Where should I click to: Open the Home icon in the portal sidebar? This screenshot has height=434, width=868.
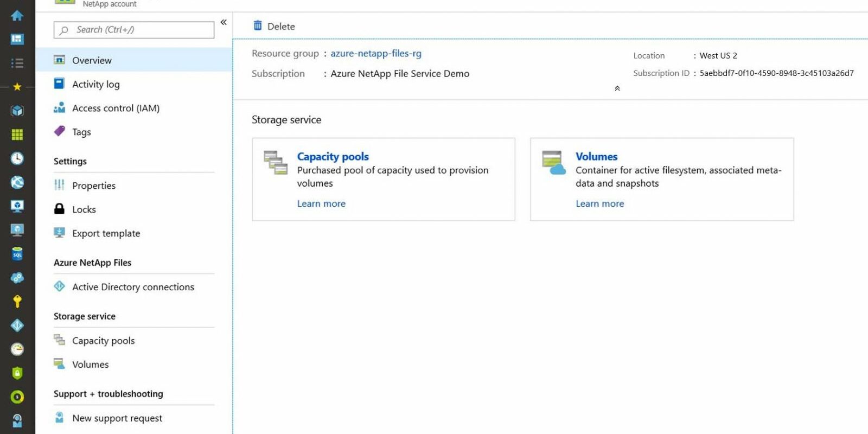point(17,15)
